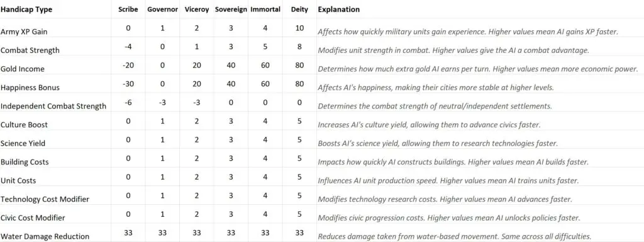644x242 pixels.
Task: Click the Water Damage Reduction label
Action: coord(45,237)
